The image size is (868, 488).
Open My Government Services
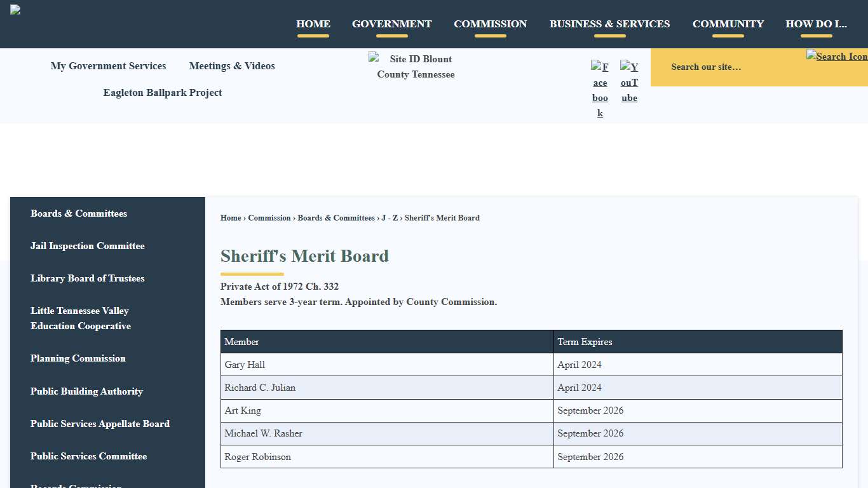[108, 66]
